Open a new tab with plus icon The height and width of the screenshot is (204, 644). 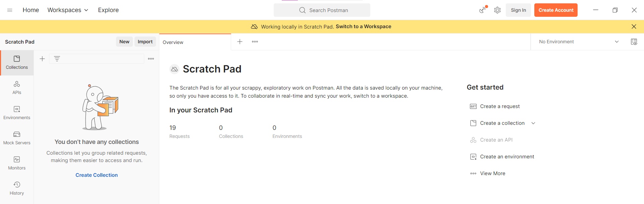click(x=240, y=42)
